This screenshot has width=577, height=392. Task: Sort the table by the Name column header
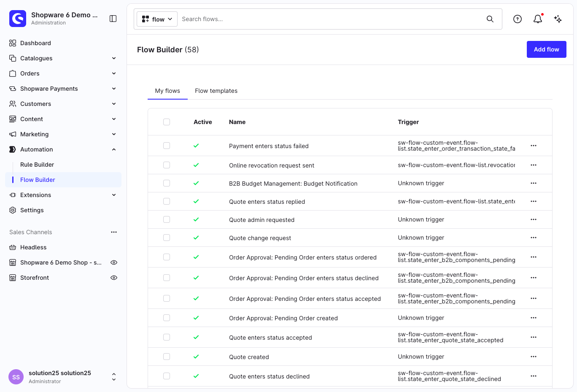[x=237, y=122]
